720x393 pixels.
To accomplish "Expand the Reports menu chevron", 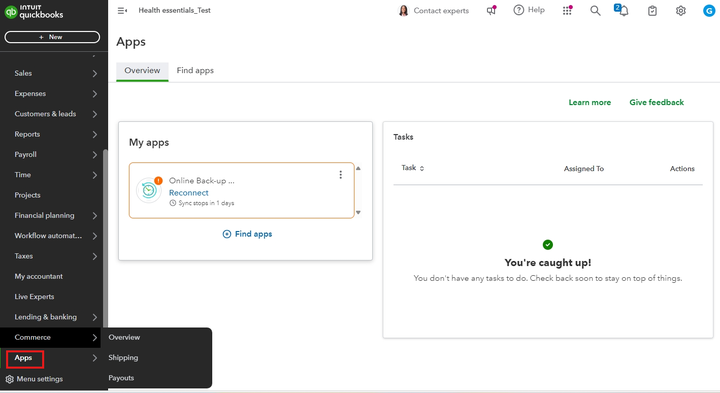I will [x=95, y=135].
